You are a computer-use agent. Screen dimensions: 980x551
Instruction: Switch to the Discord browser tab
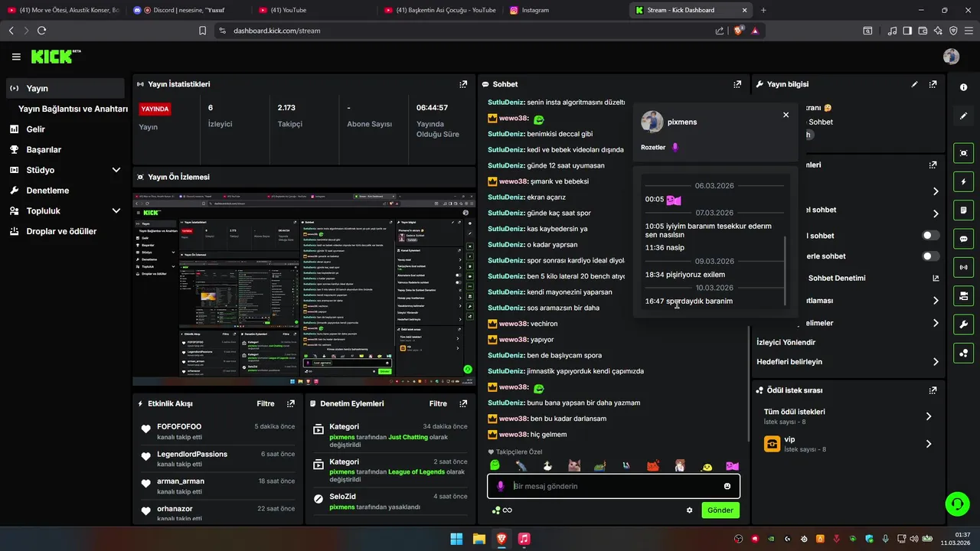point(188,10)
